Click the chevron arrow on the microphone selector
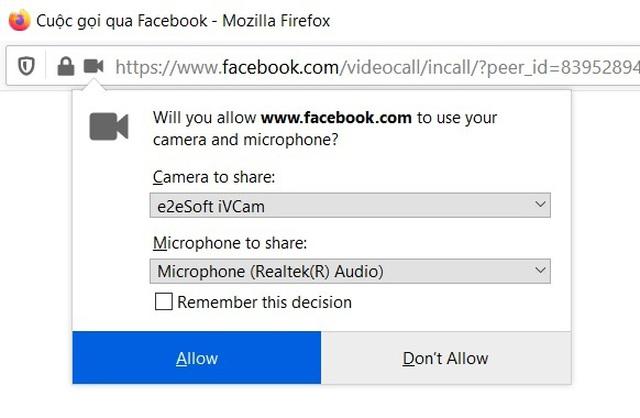This screenshot has height=418, width=640. [540, 270]
